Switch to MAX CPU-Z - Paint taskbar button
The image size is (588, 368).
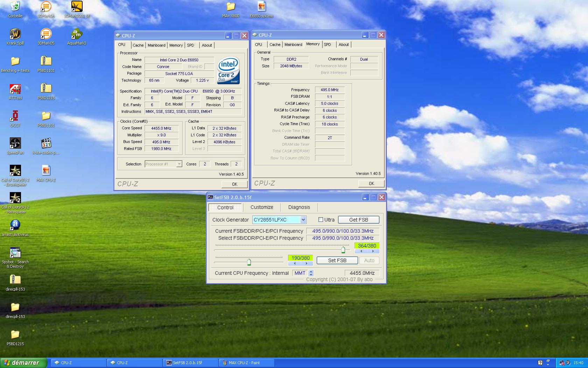pyautogui.click(x=246, y=363)
